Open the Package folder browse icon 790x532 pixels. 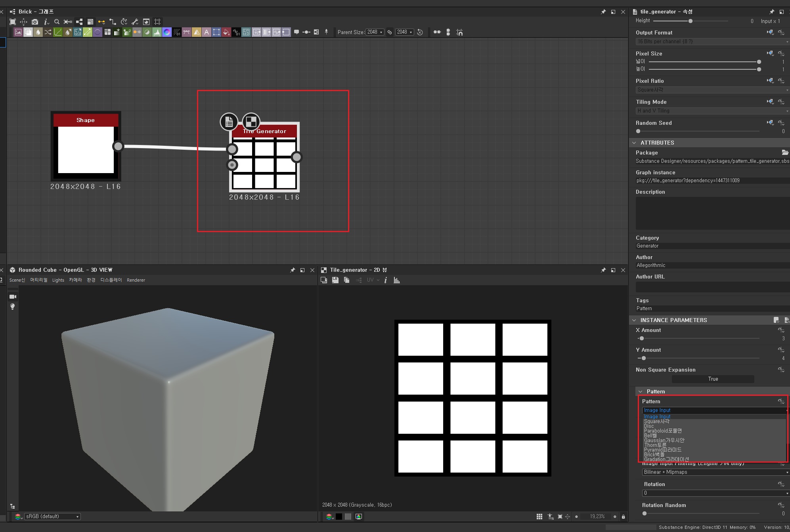coord(784,153)
